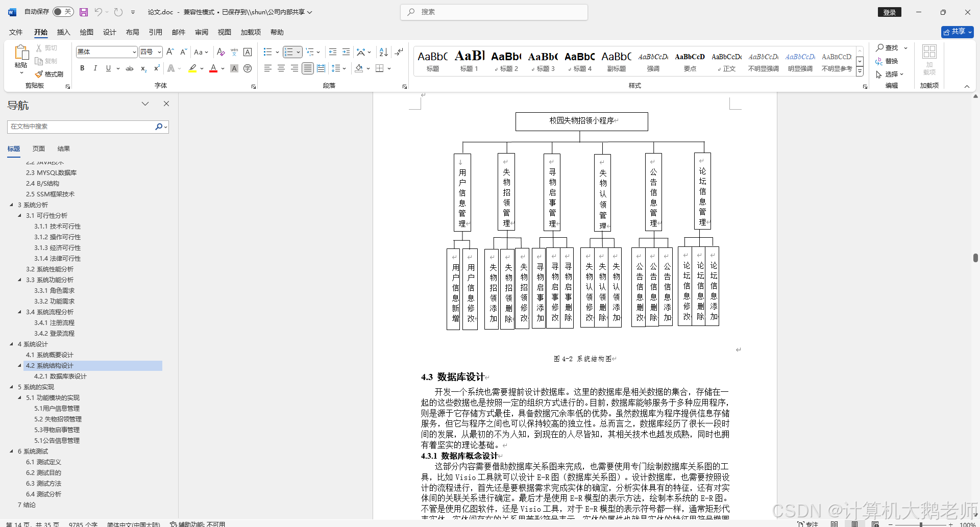Click the 共享 share button
This screenshot has width=980, height=527.
click(x=957, y=31)
